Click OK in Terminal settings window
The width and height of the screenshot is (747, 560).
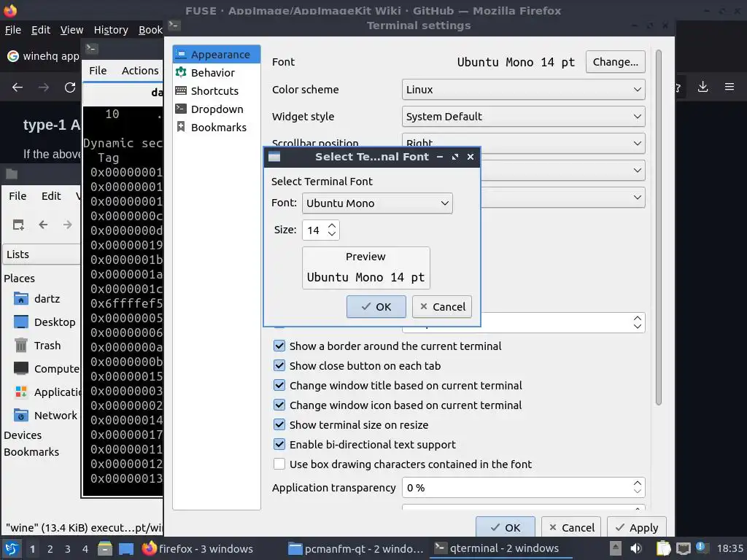click(x=505, y=528)
